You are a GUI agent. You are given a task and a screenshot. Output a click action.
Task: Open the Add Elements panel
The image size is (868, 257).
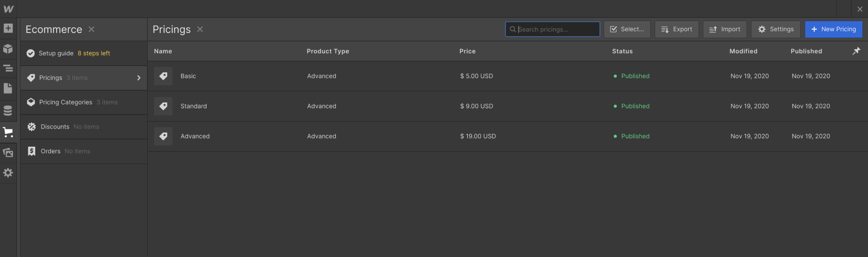[x=8, y=28]
